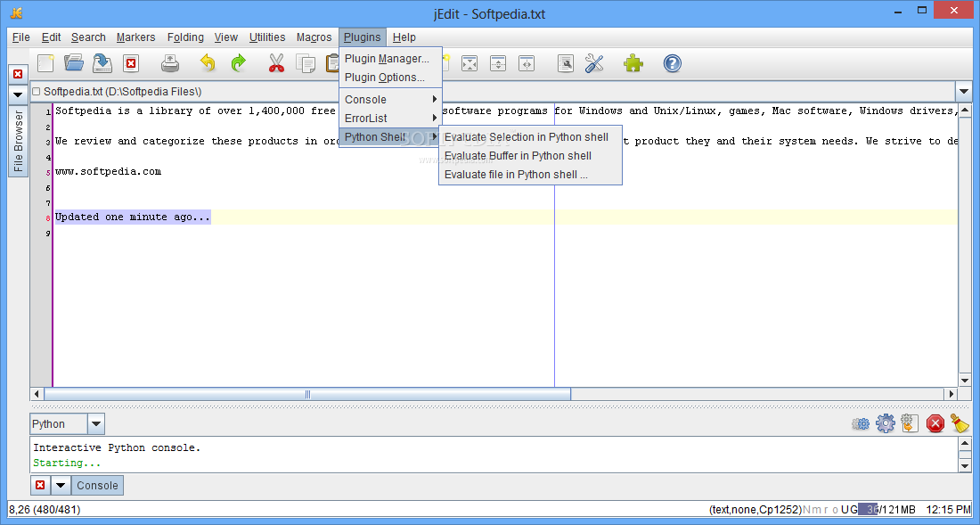The width and height of the screenshot is (980, 525).
Task: Open a file with the folder icon
Action: tap(74, 63)
